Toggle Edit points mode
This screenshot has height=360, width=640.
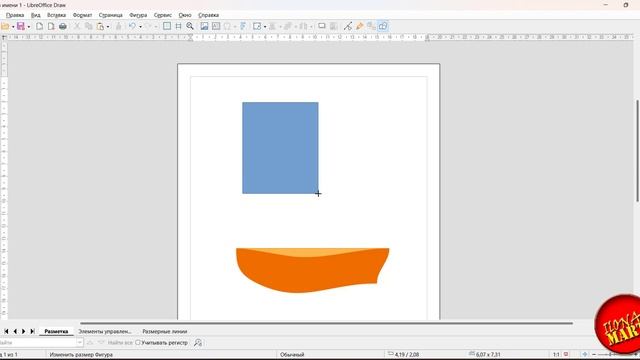(x=348, y=27)
